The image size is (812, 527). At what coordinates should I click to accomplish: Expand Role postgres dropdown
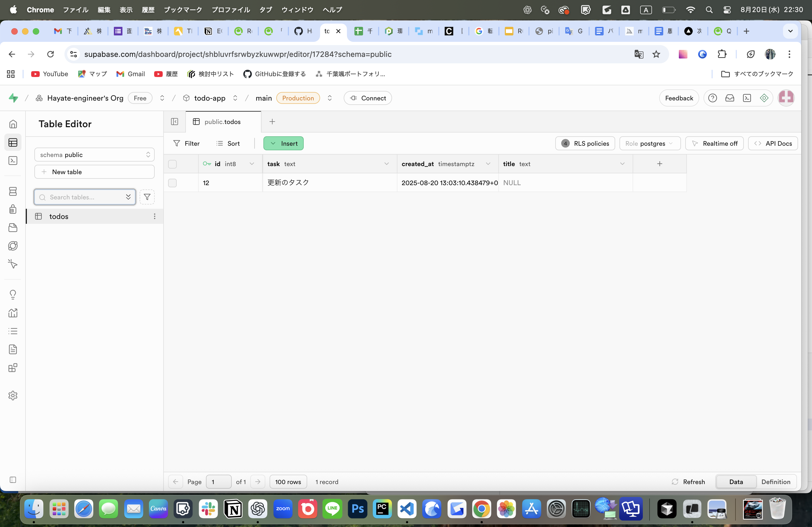coord(650,144)
